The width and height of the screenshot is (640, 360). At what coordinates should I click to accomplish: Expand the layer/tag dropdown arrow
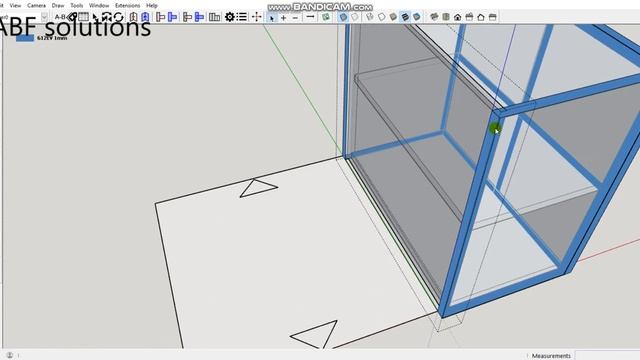44,17
